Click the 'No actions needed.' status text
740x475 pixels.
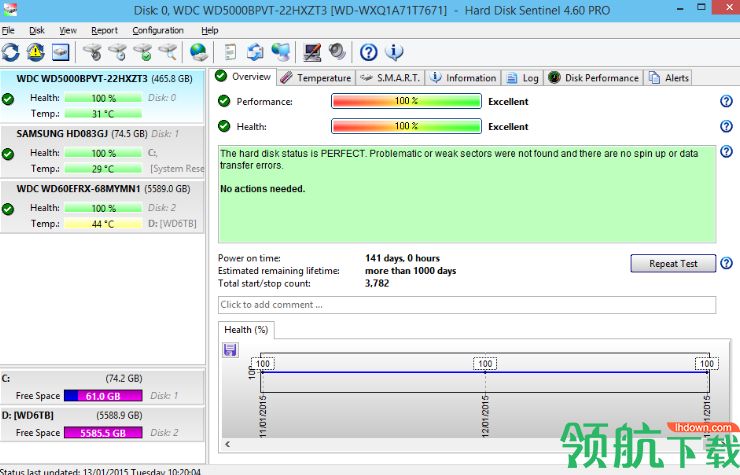[x=262, y=188]
